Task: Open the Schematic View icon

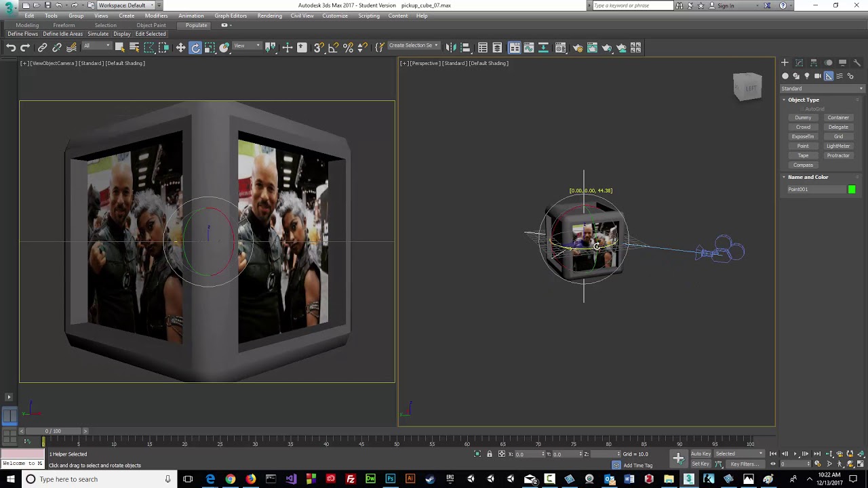Action: [543, 47]
